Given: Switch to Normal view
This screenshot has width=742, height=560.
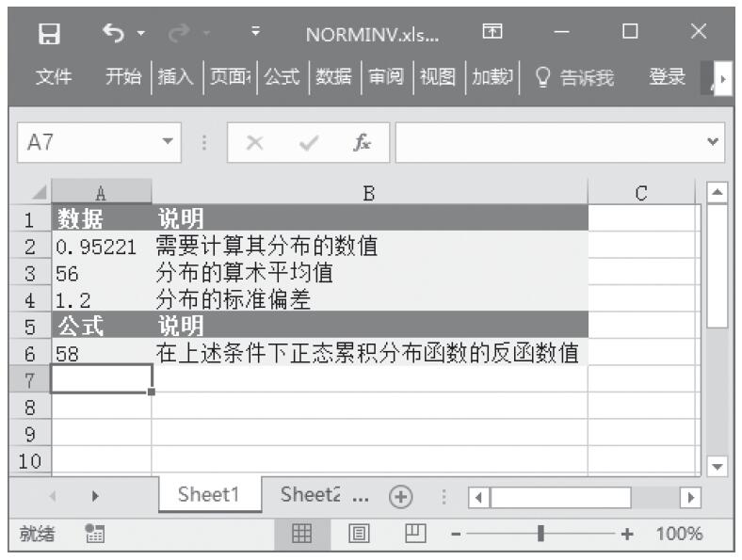Looking at the screenshot, I should [301, 534].
